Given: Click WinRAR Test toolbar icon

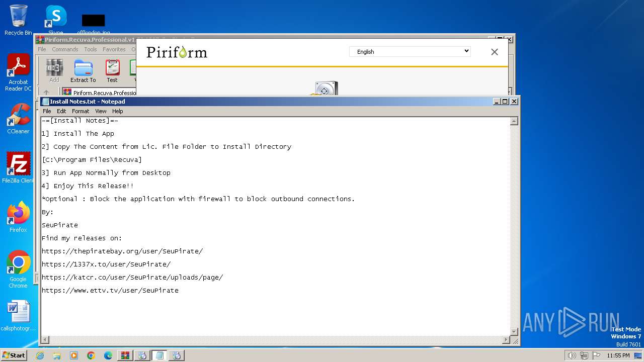Looking at the screenshot, I should pyautogui.click(x=112, y=71).
